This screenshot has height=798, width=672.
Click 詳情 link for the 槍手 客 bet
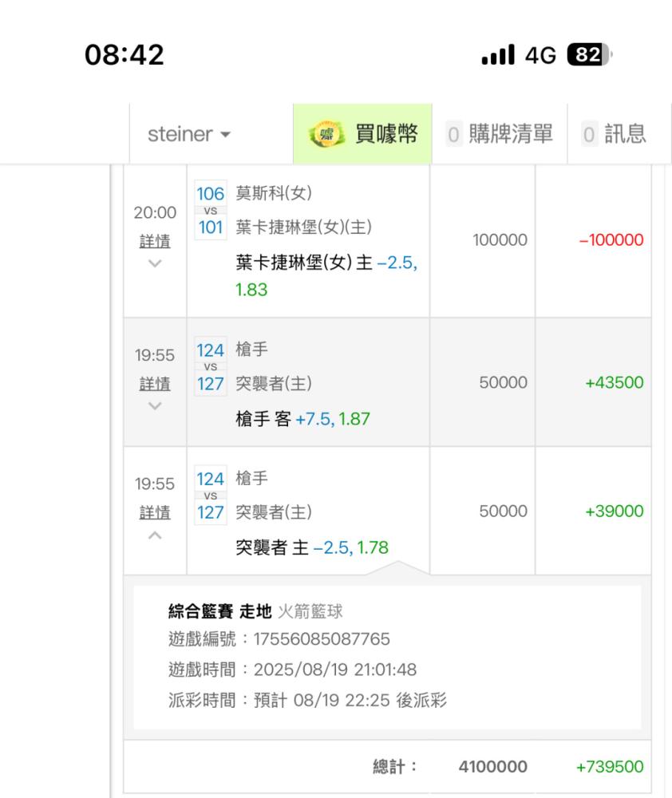pyautogui.click(x=155, y=384)
